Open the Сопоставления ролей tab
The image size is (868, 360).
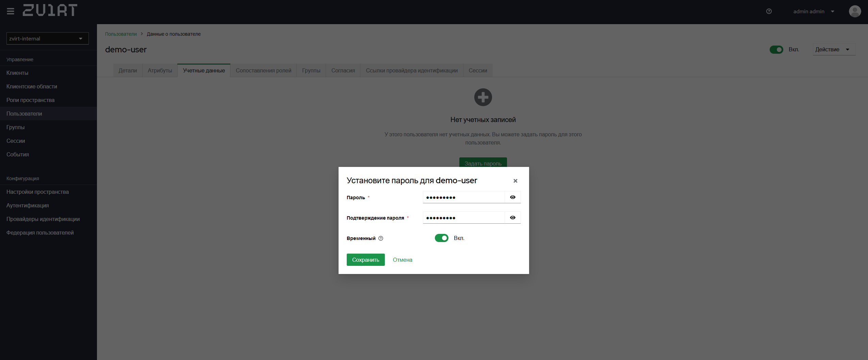(263, 70)
